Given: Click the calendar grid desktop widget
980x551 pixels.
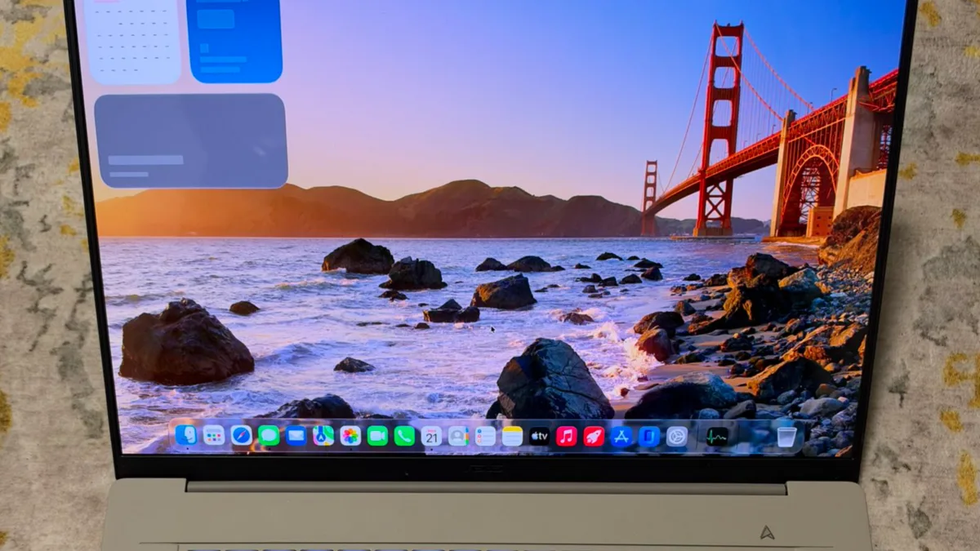Looking at the screenshot, I should pyautogui.click(x=132, y=41).
